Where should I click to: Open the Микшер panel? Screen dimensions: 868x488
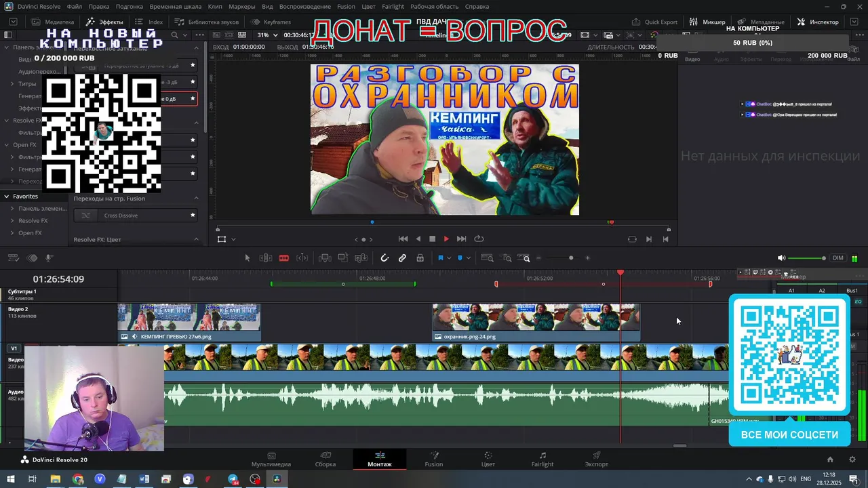(x=707, y=22)
